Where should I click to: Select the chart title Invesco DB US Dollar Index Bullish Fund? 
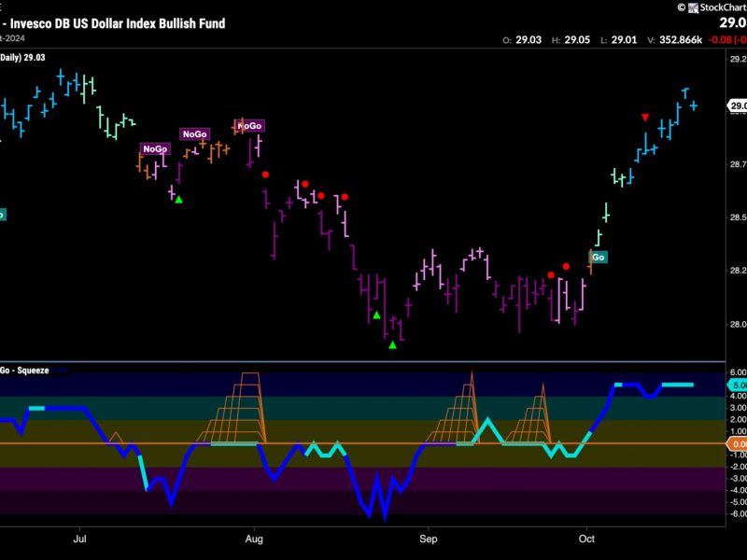(118, 23)
